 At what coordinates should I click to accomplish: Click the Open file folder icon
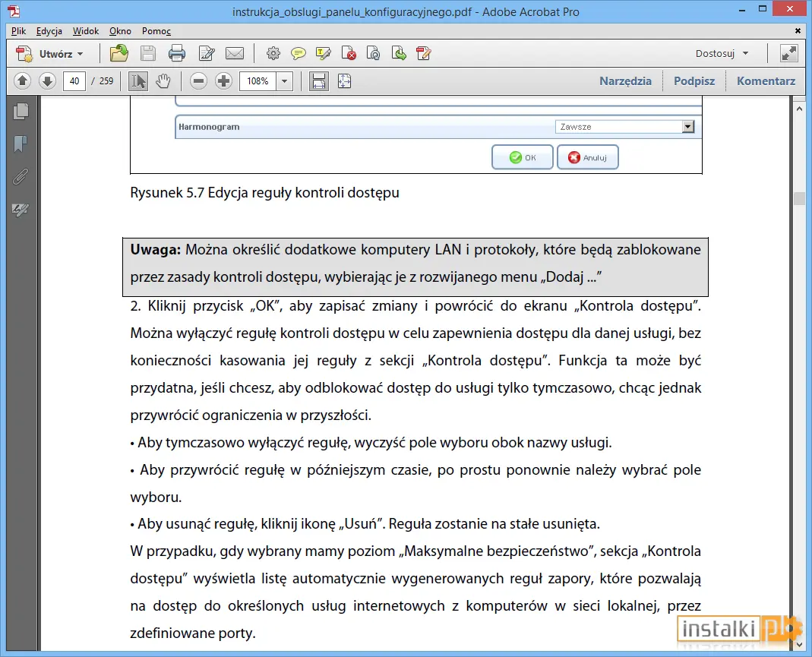(x=119, y=53)
